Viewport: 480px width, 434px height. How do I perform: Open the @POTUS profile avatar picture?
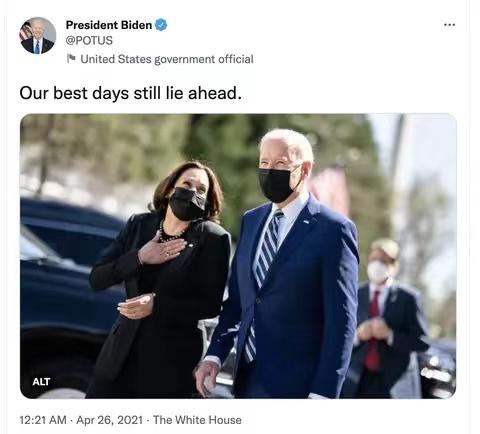point(38,36)
